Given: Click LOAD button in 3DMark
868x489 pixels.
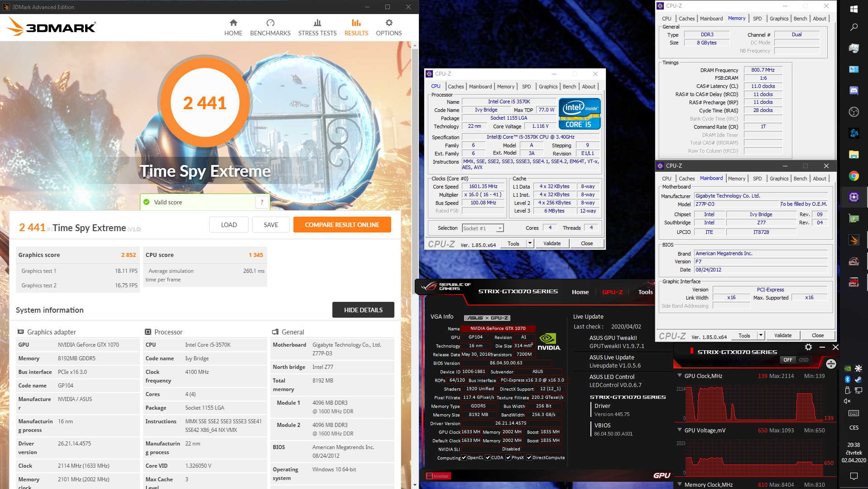Looking at the screenshot, I should (229, 225).
